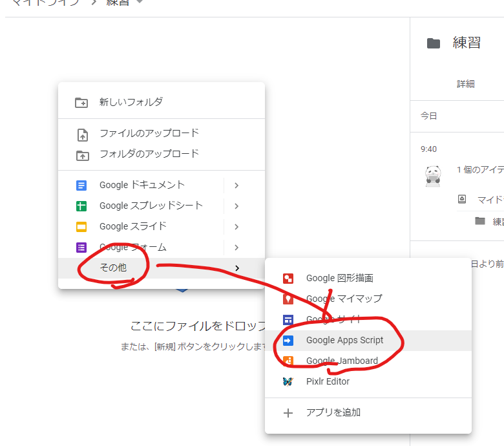Click the new folder icon
The width and height of the screenshot is (504, 446).
tap(81, 102)
